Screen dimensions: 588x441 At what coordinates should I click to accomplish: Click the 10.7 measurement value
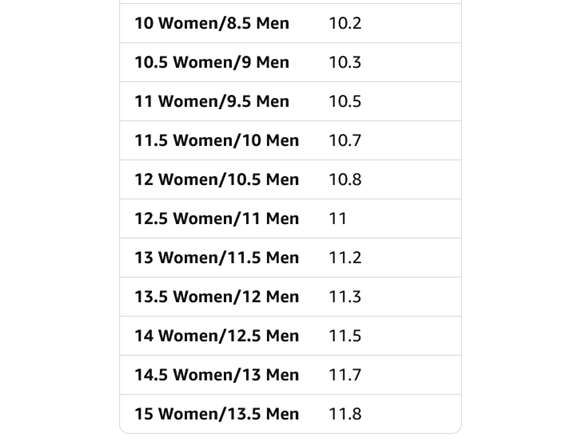coord(345,140)
